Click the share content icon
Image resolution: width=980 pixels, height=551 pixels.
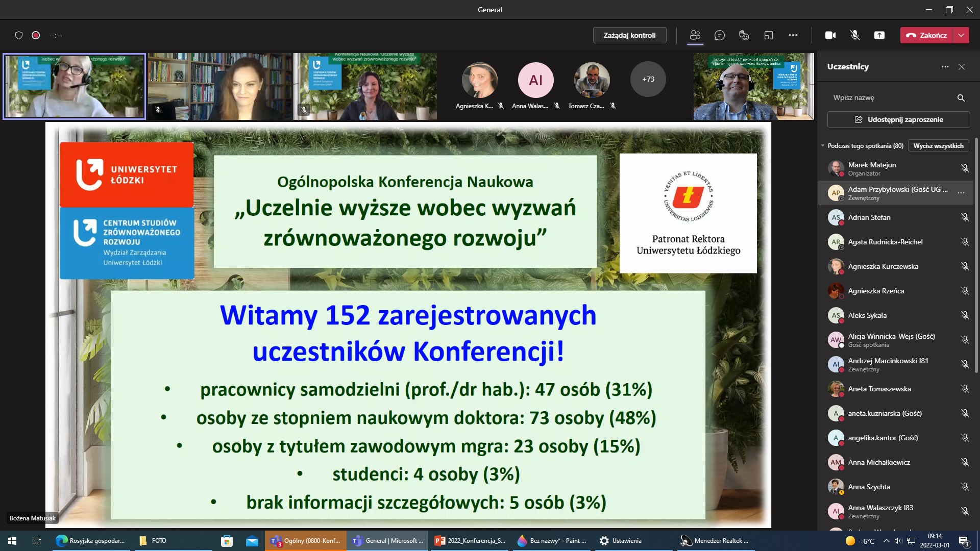pos(879,35)
